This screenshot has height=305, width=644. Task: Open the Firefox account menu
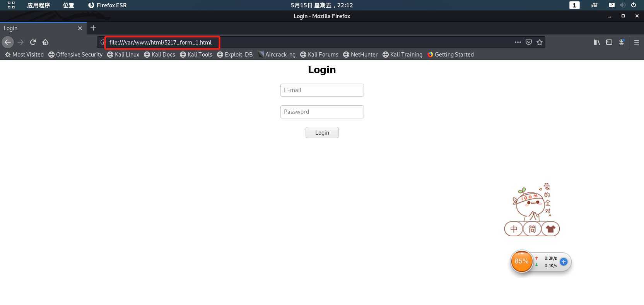pyautogui.click(x=622, y=42)
